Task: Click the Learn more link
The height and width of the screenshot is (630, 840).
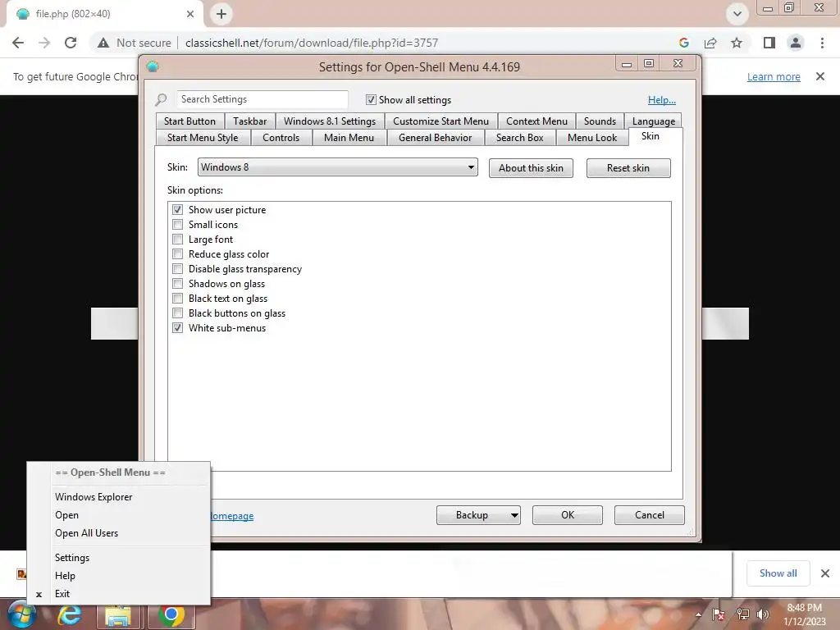Action: pyautogui.click(x=774, y=76)
